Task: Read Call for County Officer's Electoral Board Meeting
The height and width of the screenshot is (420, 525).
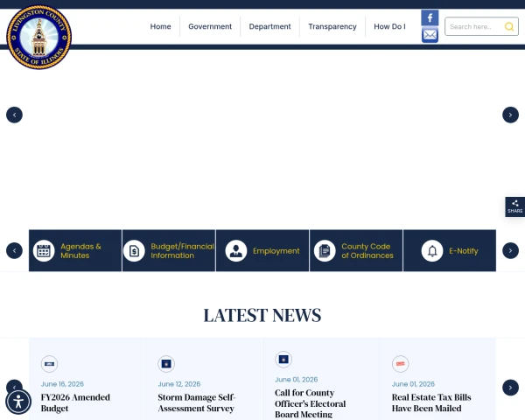Action: [x=310, y=403]
